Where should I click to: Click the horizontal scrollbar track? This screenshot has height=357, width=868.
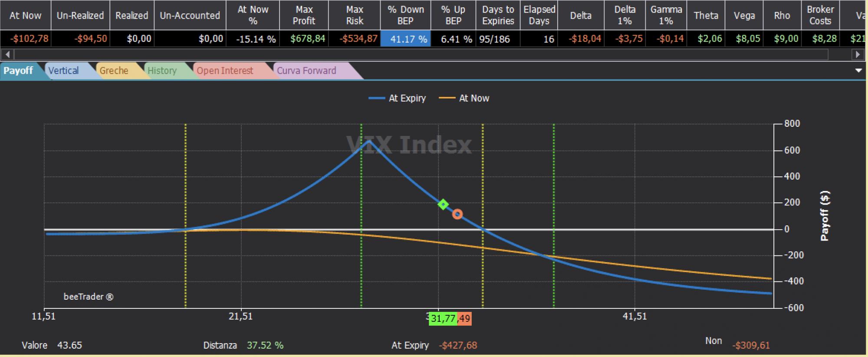(x=421, y=55)
